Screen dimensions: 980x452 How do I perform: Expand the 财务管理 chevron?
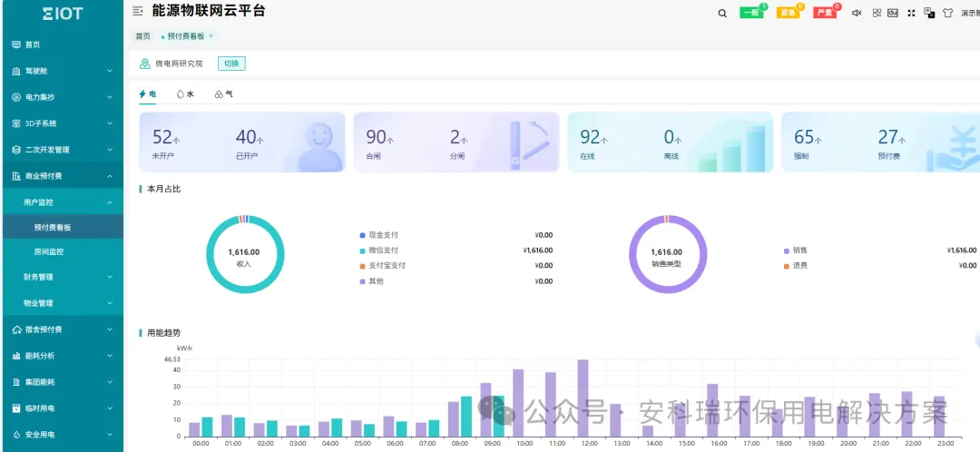(110, 276)
